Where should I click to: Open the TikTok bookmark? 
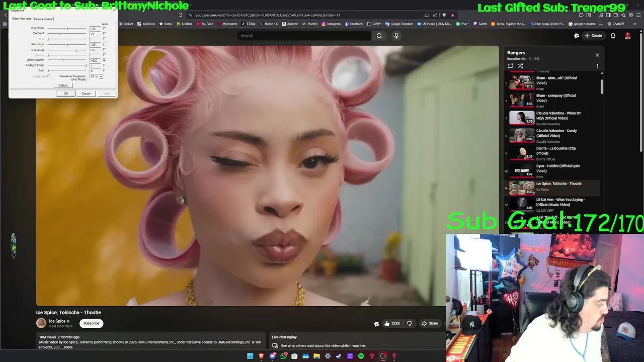[248, 24]
